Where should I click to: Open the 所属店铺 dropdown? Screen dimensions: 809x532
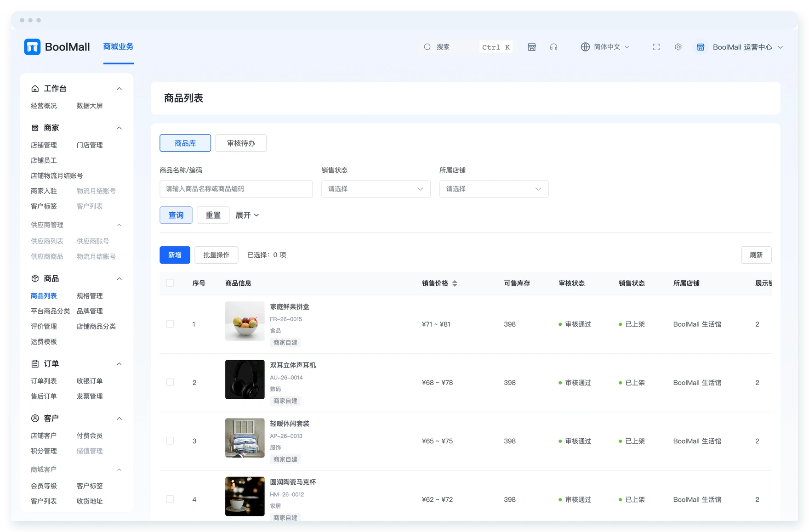494,189
